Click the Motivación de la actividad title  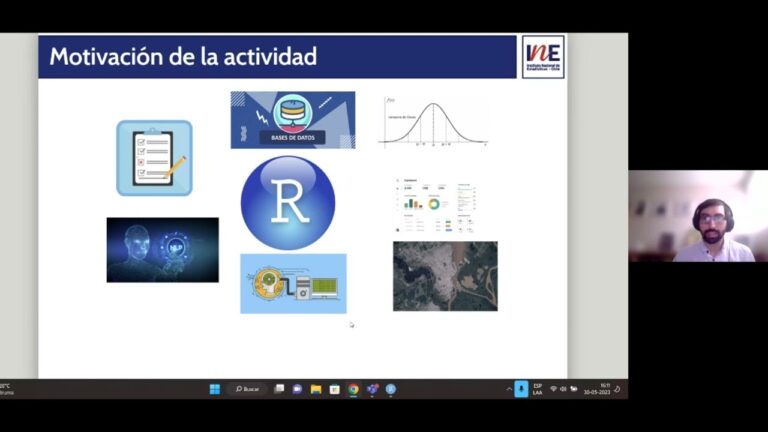183,57
